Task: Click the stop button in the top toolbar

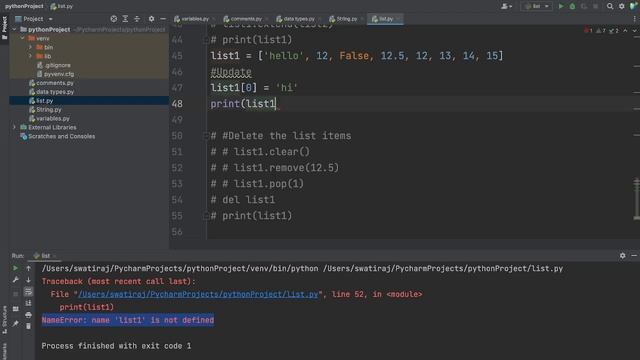Action: [596, 6]
